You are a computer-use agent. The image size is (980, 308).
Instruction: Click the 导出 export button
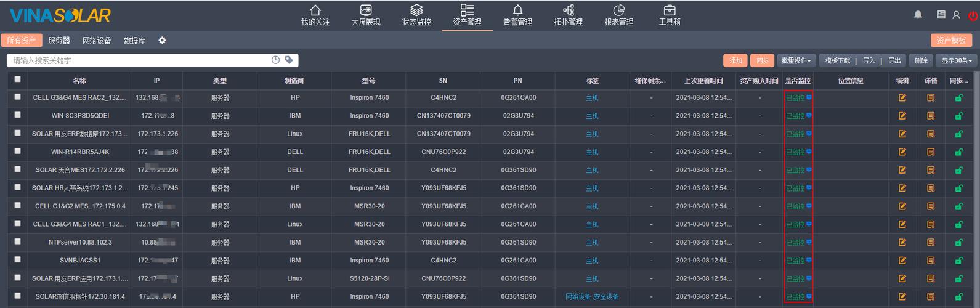pyautogui.click(x=894, y=60)
